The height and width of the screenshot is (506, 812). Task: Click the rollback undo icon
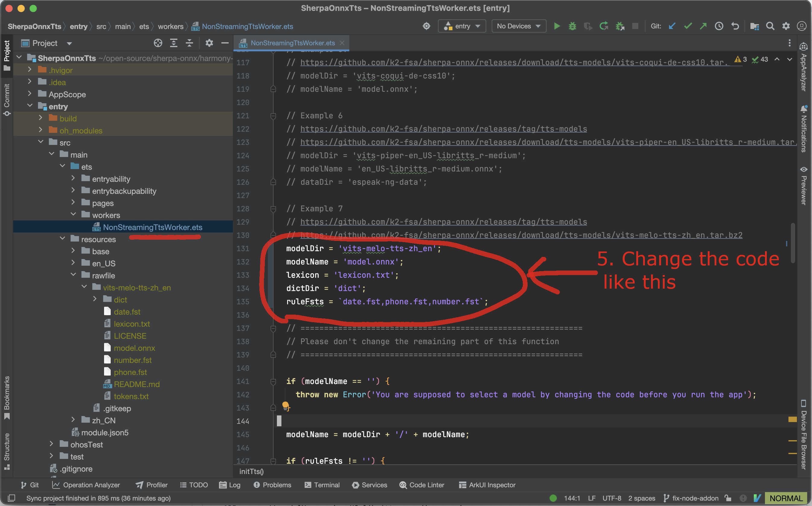point(735,26)
